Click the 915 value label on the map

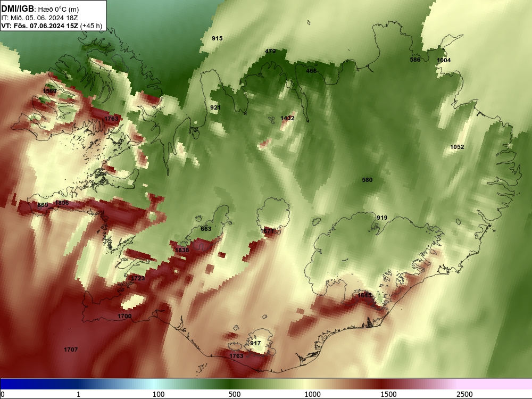click(217, 38)
